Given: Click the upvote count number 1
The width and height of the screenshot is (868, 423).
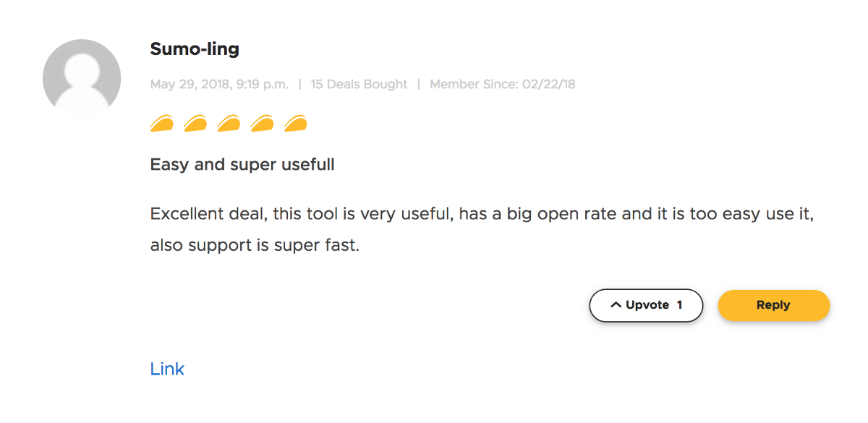Looking at the screenshot, I should pyautogui.click(x=679, y=305).
